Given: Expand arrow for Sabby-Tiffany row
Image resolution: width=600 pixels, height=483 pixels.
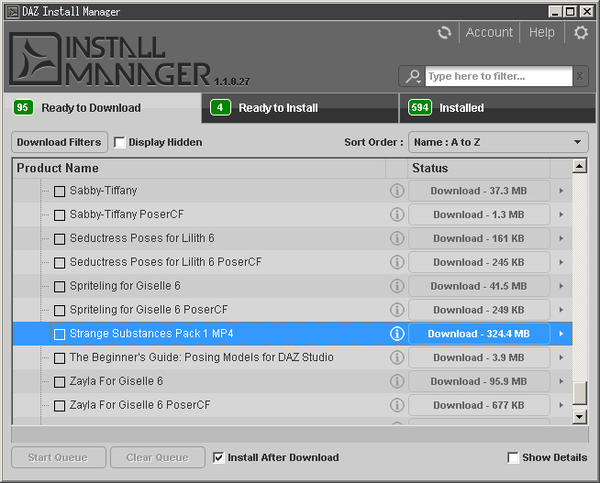Looking at the screenshot, I should (x=561, y=191).
